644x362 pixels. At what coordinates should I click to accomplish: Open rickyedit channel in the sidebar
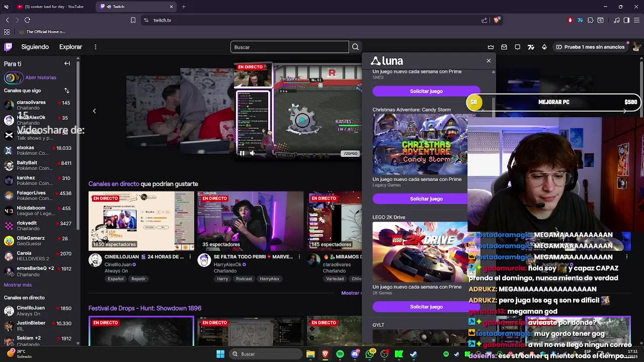(39, 225)
